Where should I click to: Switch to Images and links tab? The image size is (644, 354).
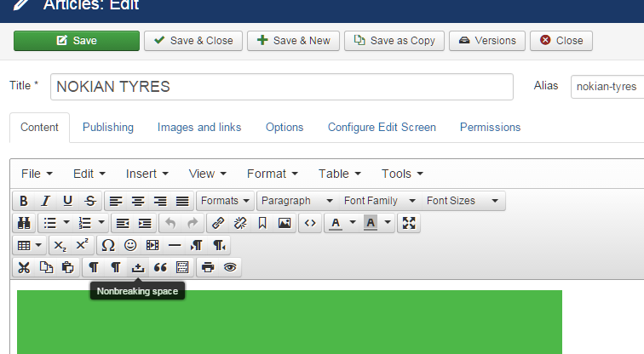[x=199, y=127]
